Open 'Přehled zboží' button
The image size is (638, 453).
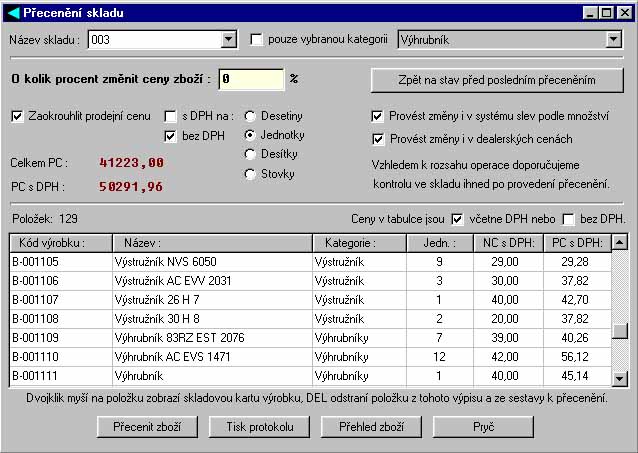click(x=371, y=427)
